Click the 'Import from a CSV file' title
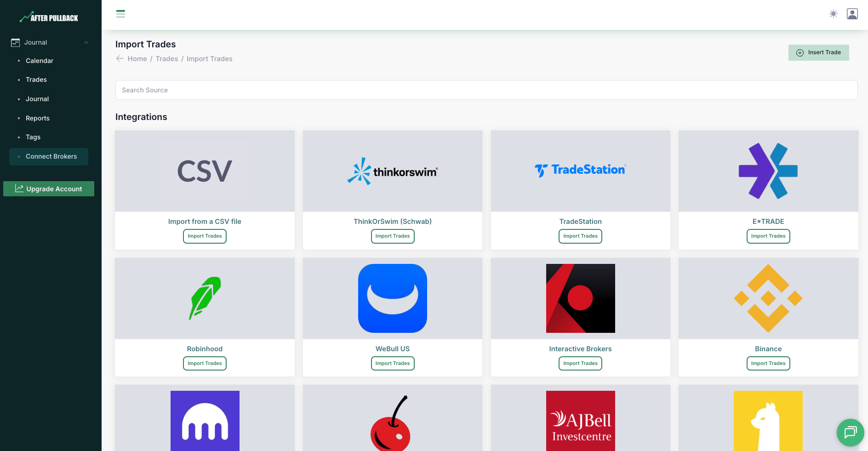Viewport: 868px width, 451px height. [x=205, y=222]
